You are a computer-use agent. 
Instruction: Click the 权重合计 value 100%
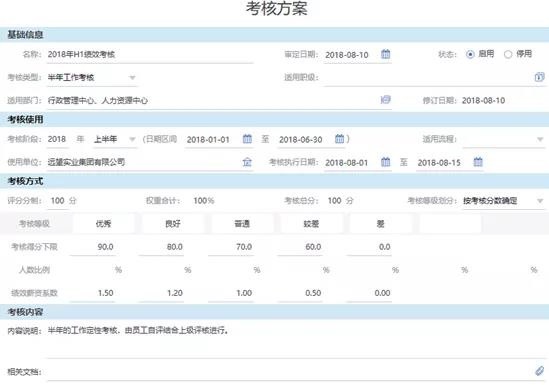click(x=204, y=201)
